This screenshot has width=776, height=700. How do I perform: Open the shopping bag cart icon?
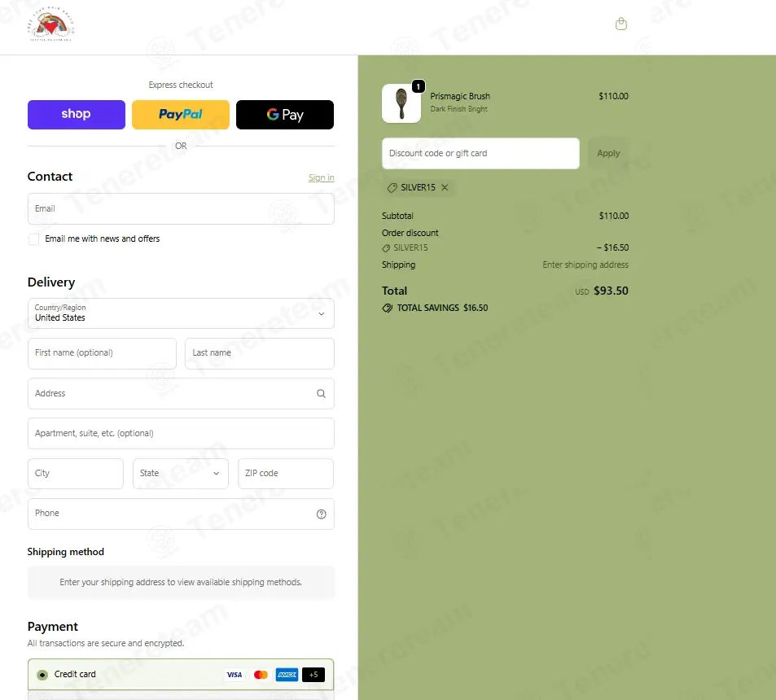pyautogui.click(x=621, y=24)
